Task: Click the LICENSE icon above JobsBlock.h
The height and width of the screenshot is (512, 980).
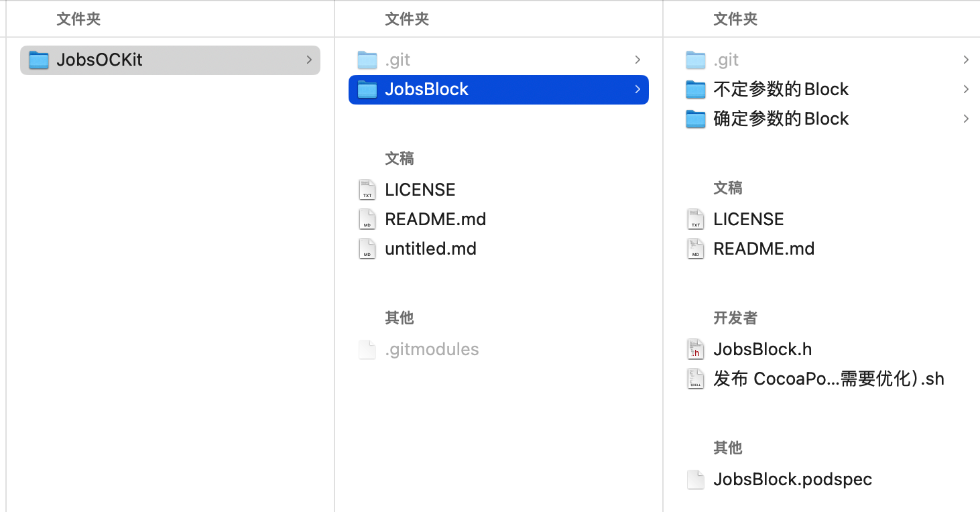Action: [696, 219]
